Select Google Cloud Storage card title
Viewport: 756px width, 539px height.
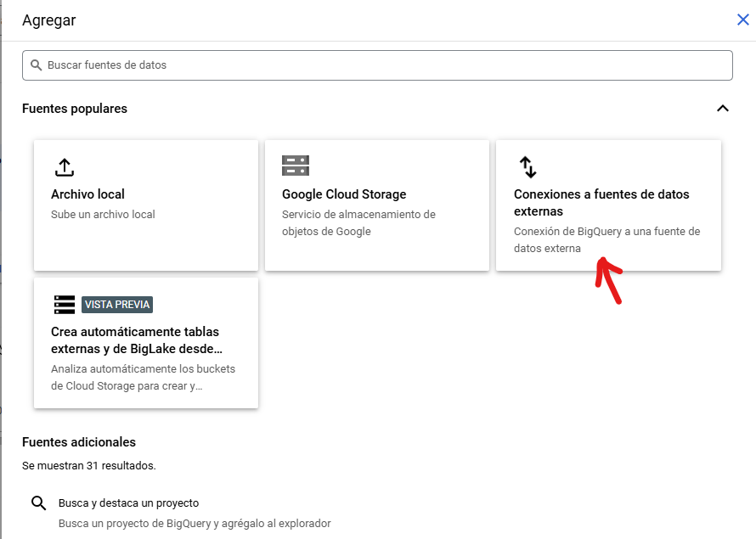[x=344, y=194]
